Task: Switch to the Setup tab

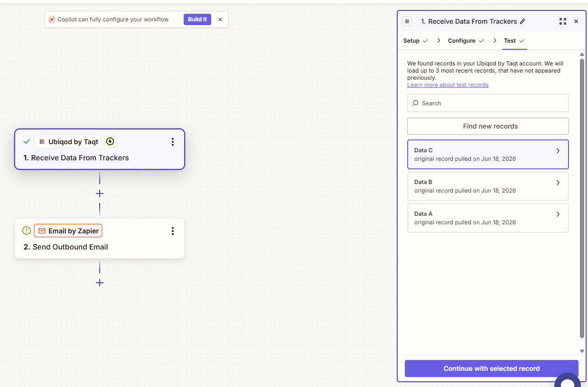Action: pos(416,41)
